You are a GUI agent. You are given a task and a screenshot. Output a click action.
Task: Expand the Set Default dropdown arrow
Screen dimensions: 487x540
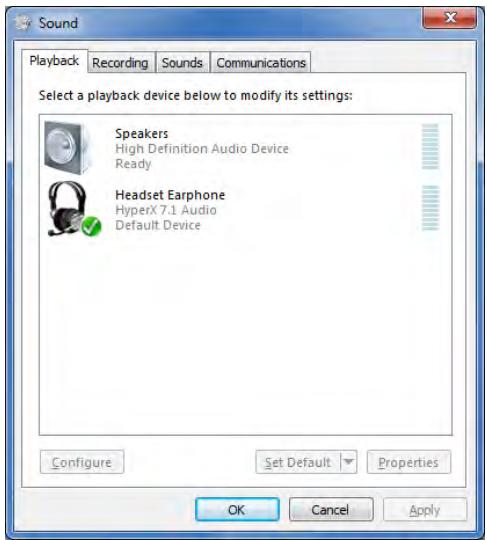tap(349, 462)
